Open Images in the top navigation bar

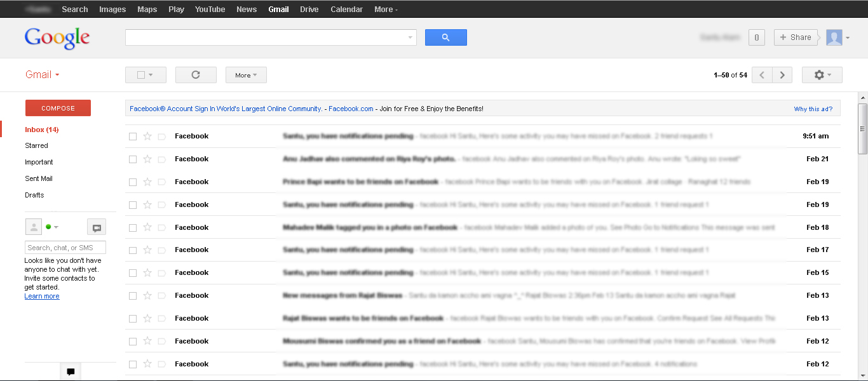coord(112,10)
